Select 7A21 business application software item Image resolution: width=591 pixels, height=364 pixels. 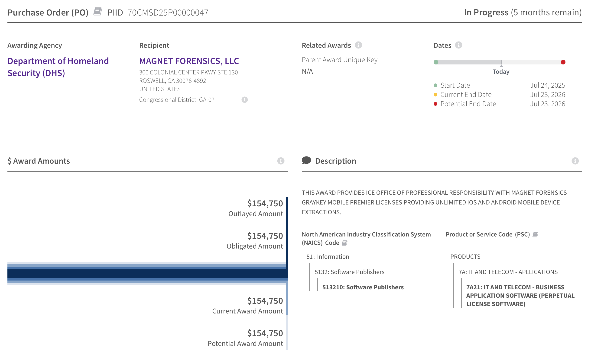pyautogui.click(x=520, y=295)
